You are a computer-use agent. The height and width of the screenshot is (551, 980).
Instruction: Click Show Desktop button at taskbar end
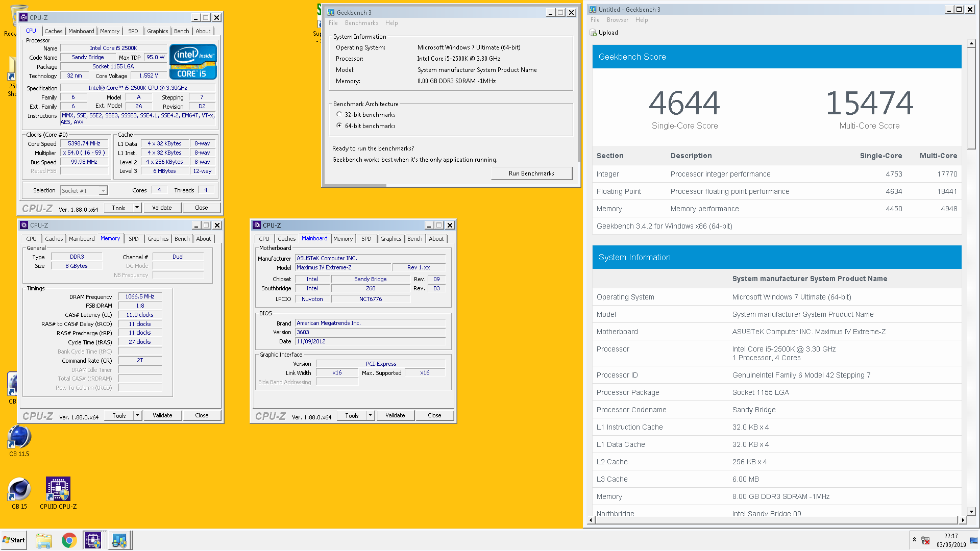coord(974,540)
